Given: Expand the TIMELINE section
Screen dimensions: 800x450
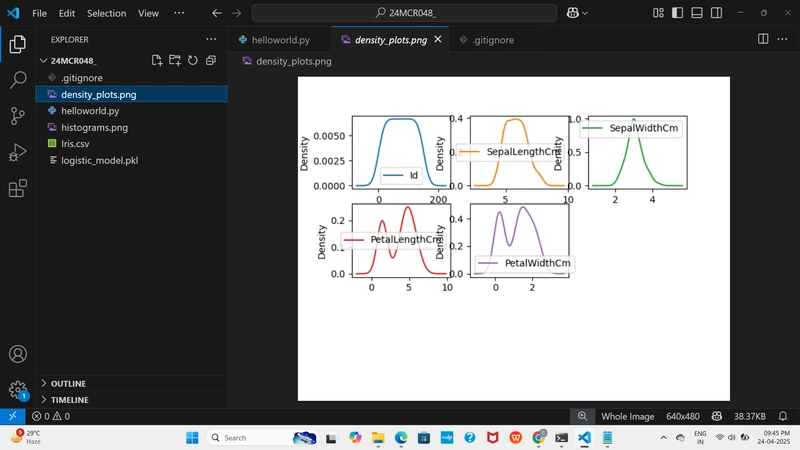Looking at the screenshot, I should (69, 400).
